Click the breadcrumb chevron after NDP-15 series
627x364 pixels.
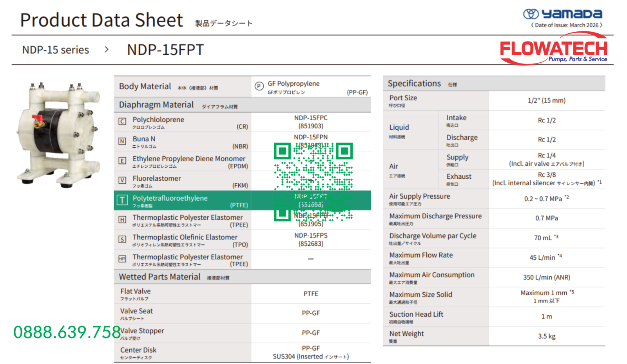107,49
